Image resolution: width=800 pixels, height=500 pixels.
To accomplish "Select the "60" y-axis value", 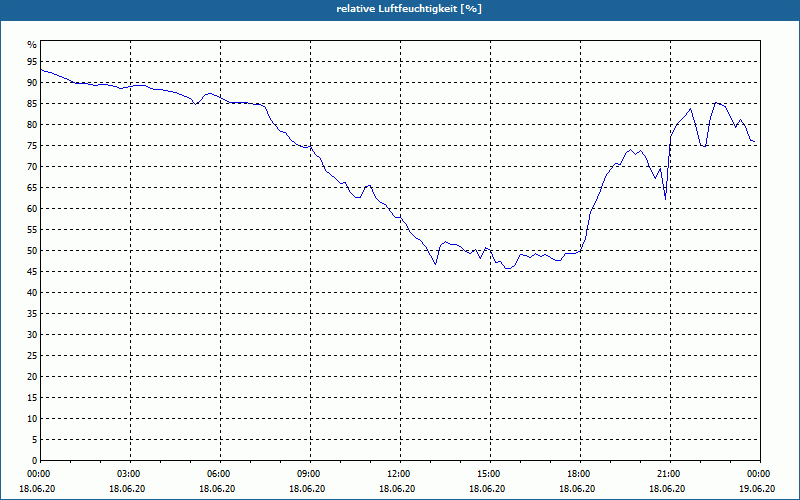I will click(x=32, y=209).
